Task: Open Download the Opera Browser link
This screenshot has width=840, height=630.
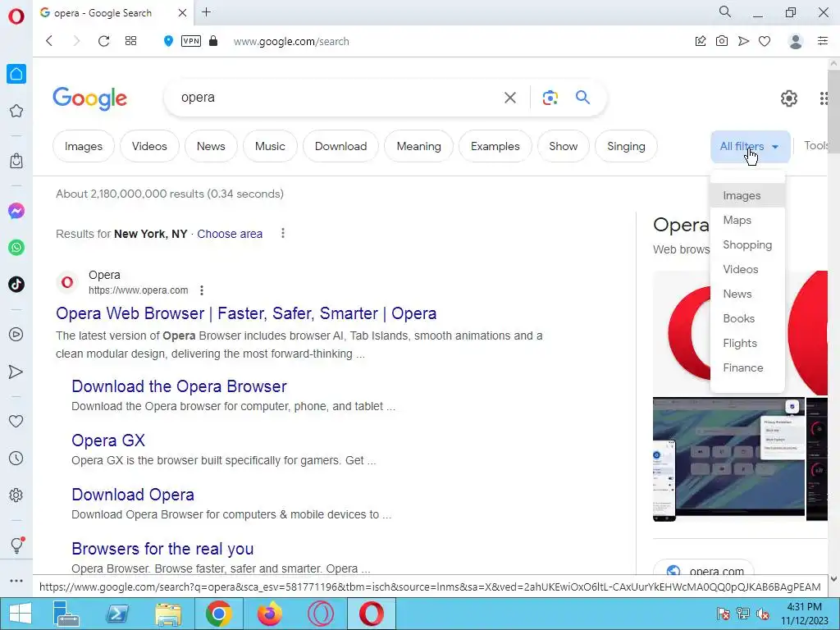Action: (179, 386)
